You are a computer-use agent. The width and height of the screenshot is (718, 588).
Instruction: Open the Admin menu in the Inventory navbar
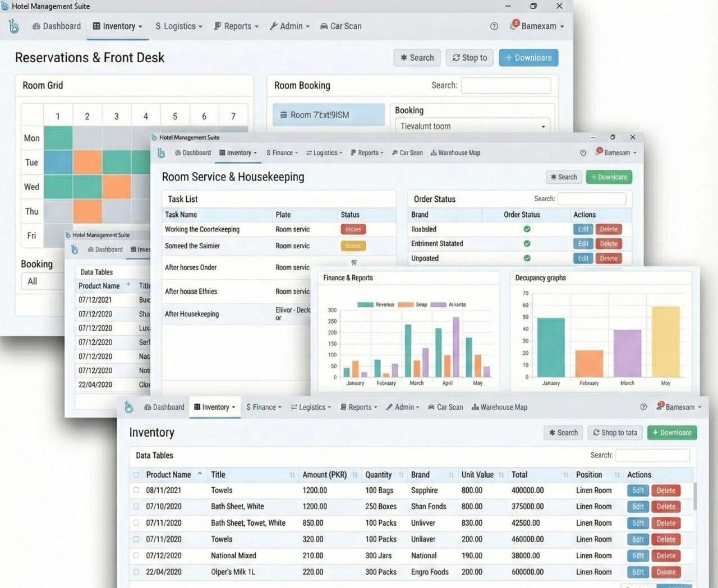point(402,408)
